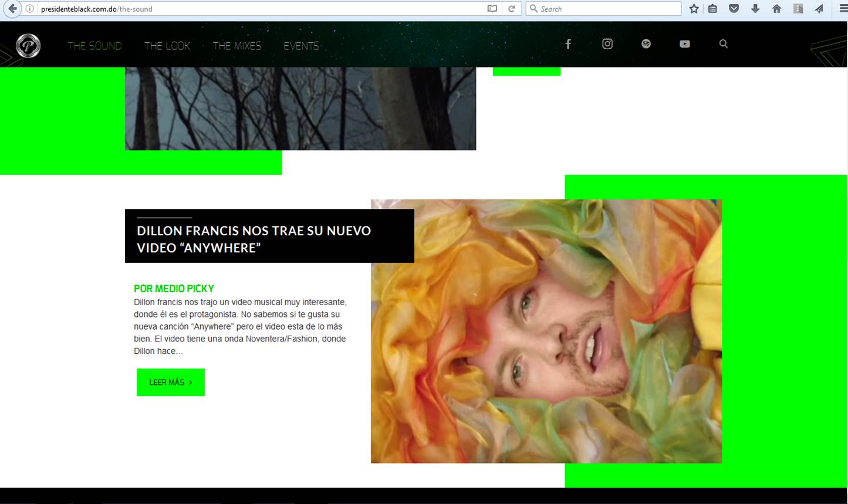Viewport: 848px width, 504px height.
Task: Open the downloads arrow icon
Action: 755,9
